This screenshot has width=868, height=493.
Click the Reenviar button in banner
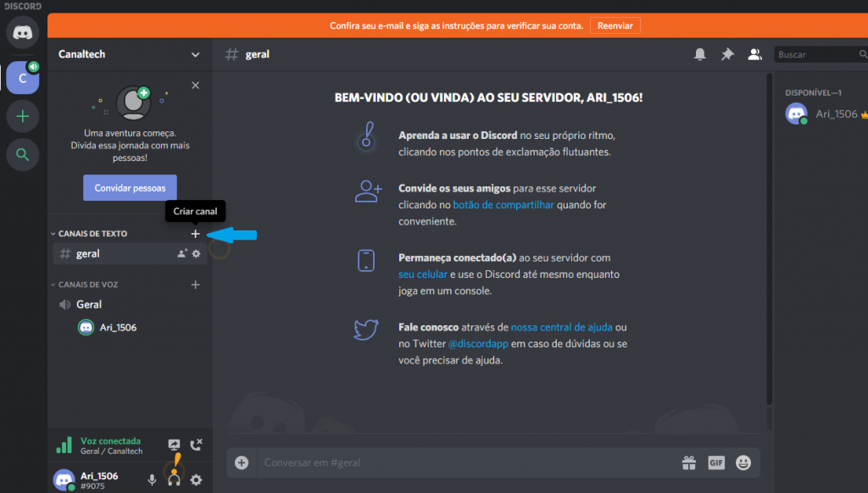(x=615, y=25)
